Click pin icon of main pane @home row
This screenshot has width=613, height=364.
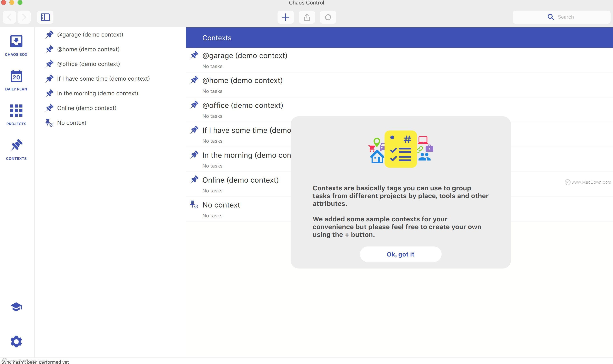coord(194,80)
